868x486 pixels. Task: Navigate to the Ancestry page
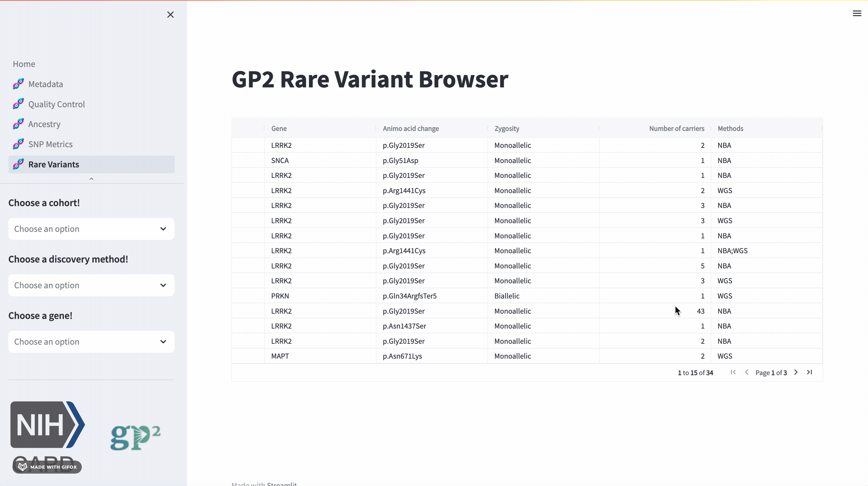[x=44, y=124]
